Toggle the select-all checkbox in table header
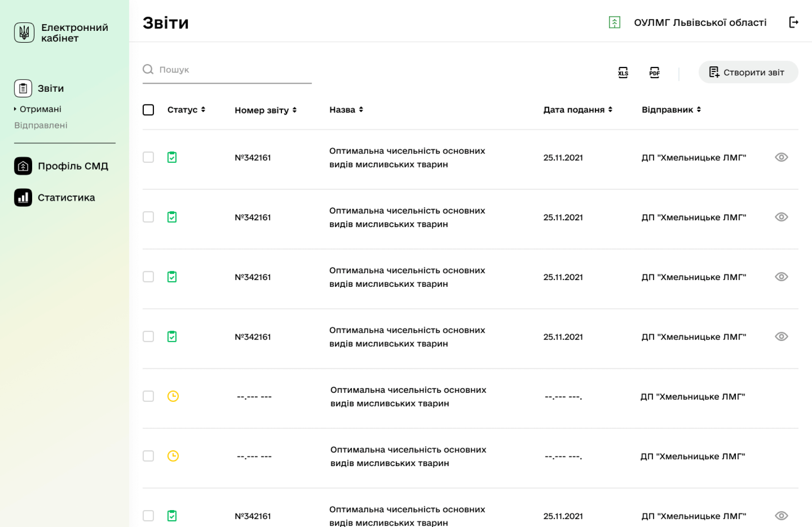 click(x=148, y=110)
